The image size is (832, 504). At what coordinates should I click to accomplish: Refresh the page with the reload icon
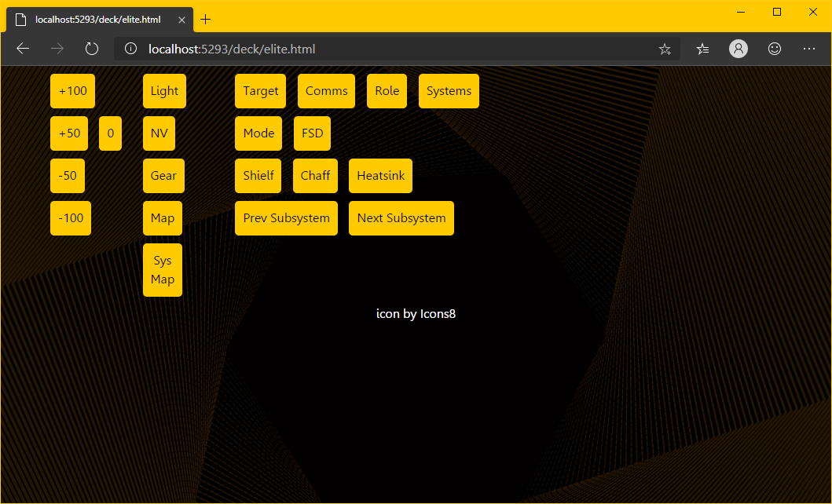pos(92,49)
